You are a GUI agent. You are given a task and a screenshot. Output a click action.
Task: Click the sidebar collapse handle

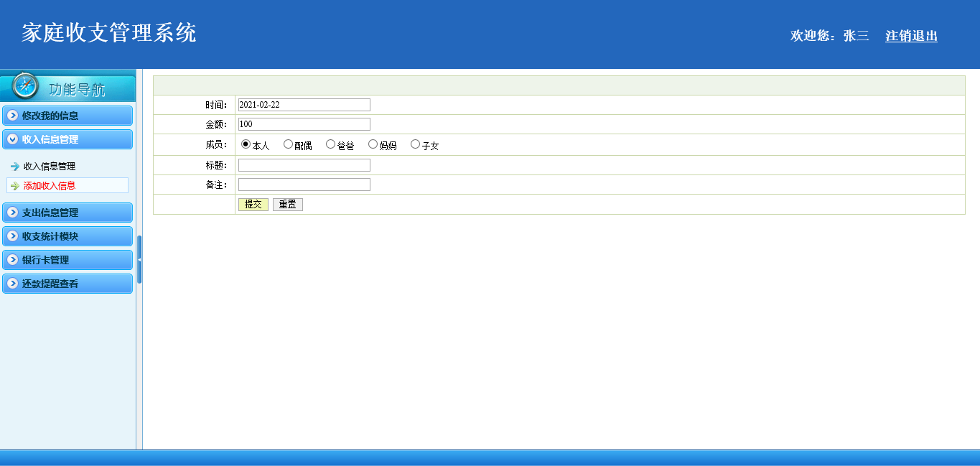tap(139, 259)
